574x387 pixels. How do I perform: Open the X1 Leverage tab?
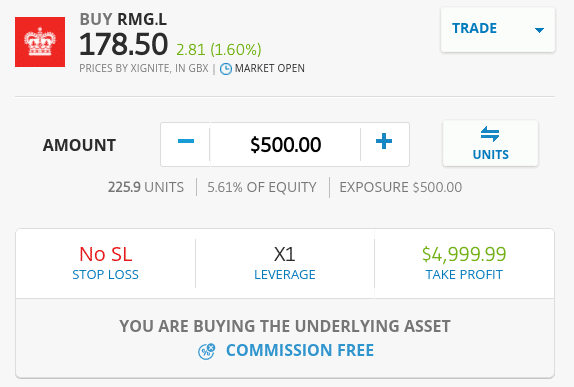tap(285, 263)
